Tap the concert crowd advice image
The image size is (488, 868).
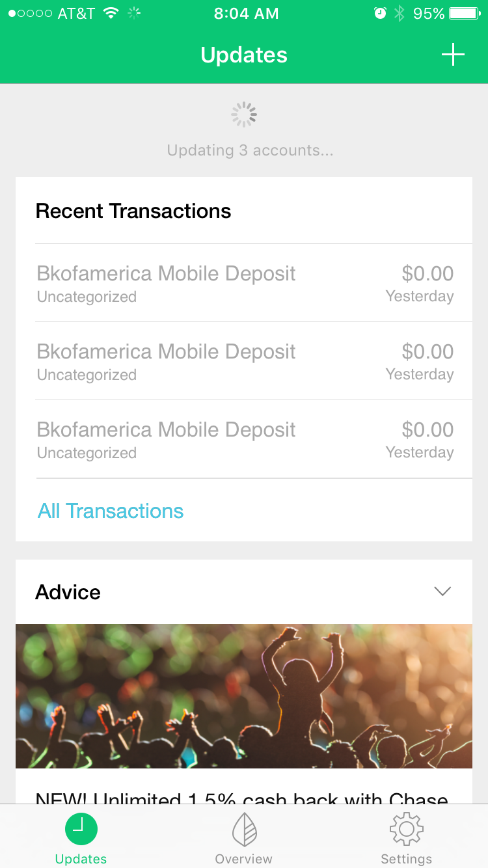click(244, 696)
